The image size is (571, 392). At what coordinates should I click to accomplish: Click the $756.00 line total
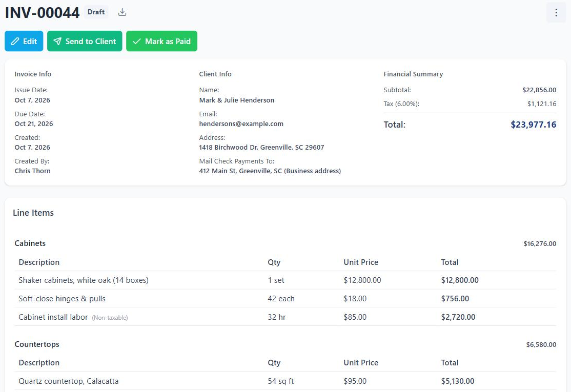coord(455,299)
